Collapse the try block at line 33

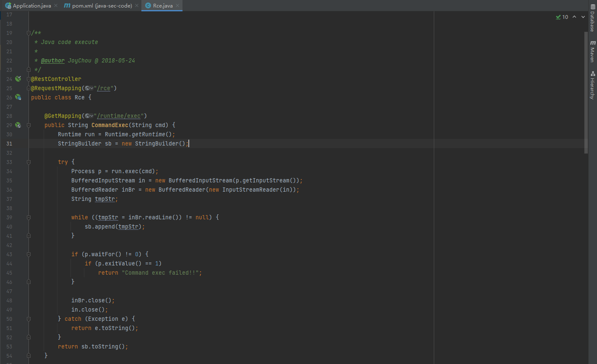coord(29,162)
